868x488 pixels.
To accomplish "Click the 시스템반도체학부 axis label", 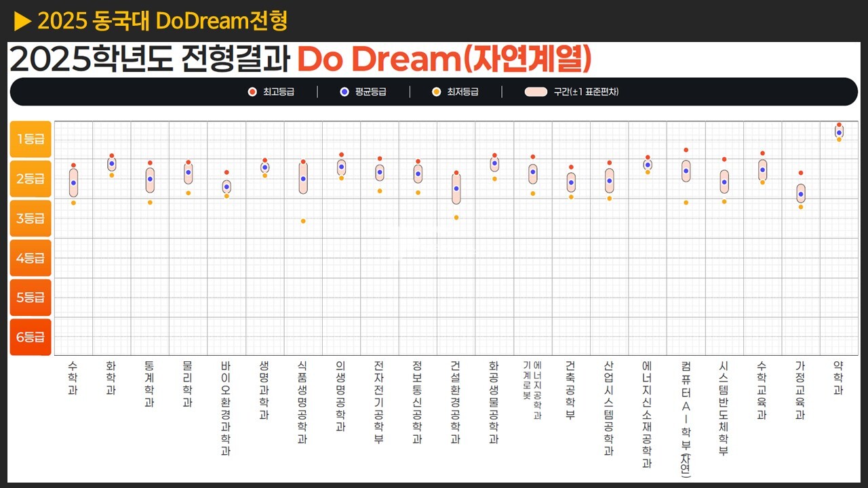I will pyautogui.click(x=724, y=408).
